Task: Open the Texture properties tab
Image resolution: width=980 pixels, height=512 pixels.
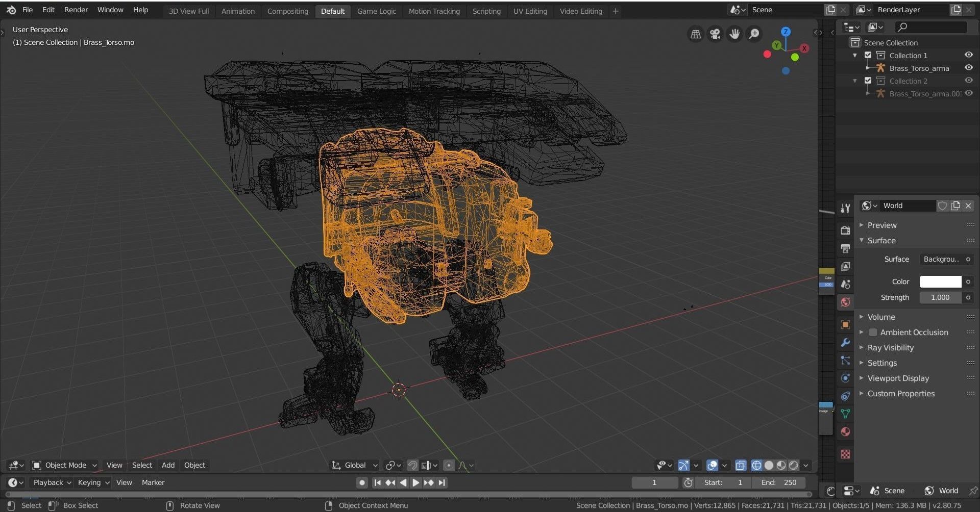Action: (x=845, y=454)
